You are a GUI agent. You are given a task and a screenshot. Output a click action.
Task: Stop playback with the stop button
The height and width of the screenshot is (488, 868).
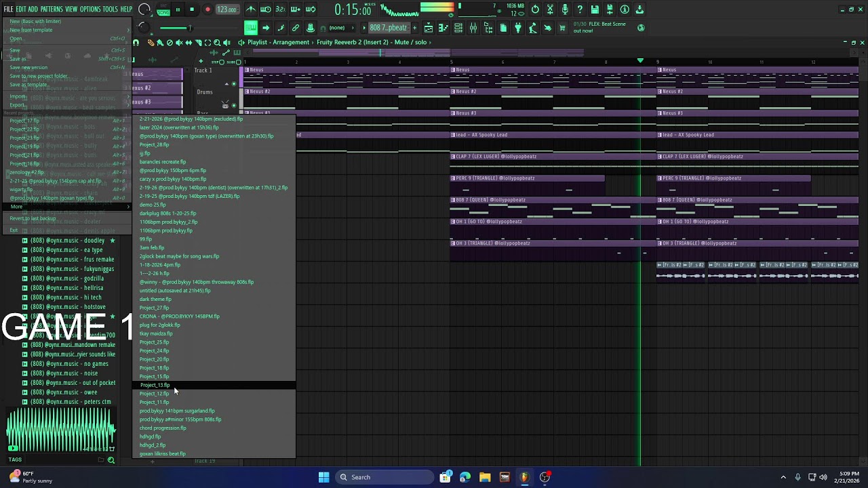pos(192,9)
